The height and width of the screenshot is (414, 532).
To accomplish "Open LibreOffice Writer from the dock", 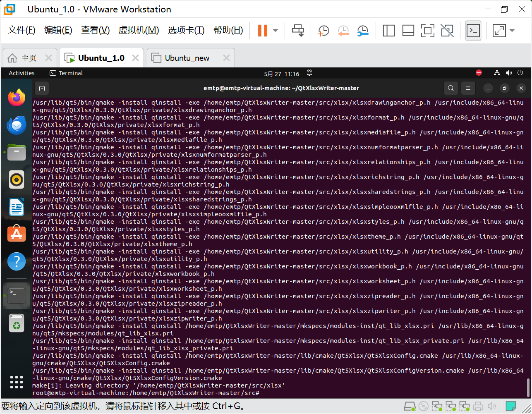I will 17,207.
